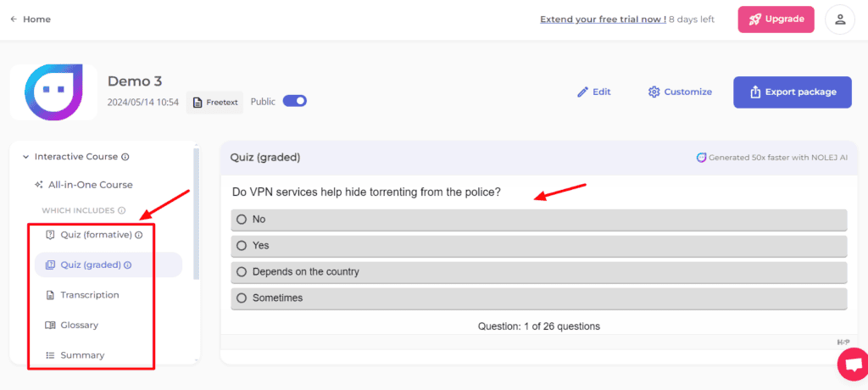Select the "Depends on the country" option
This screenshot has width=868, height=390.
point(242,272)
